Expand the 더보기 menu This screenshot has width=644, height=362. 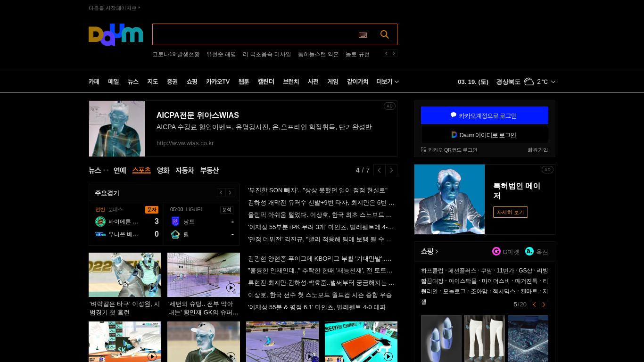coord(388,82)
